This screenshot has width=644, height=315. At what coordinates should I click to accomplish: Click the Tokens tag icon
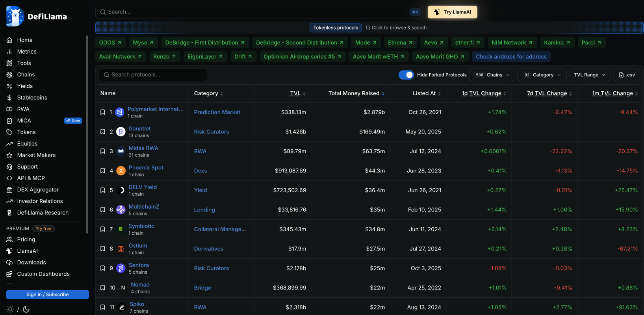(9, 132)
